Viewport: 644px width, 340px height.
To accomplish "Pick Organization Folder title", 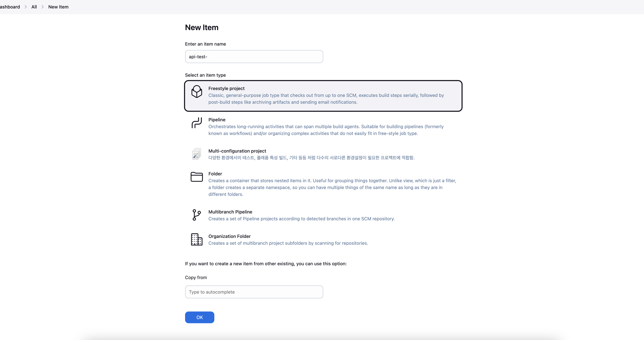I will point(229,236).
